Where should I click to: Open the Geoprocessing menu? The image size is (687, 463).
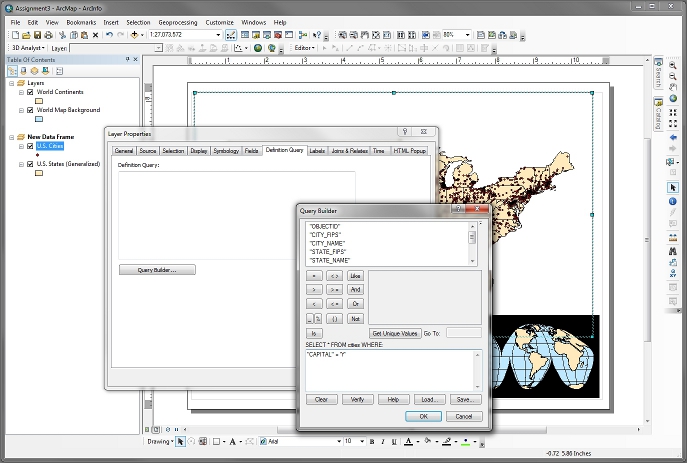[178, 22]
